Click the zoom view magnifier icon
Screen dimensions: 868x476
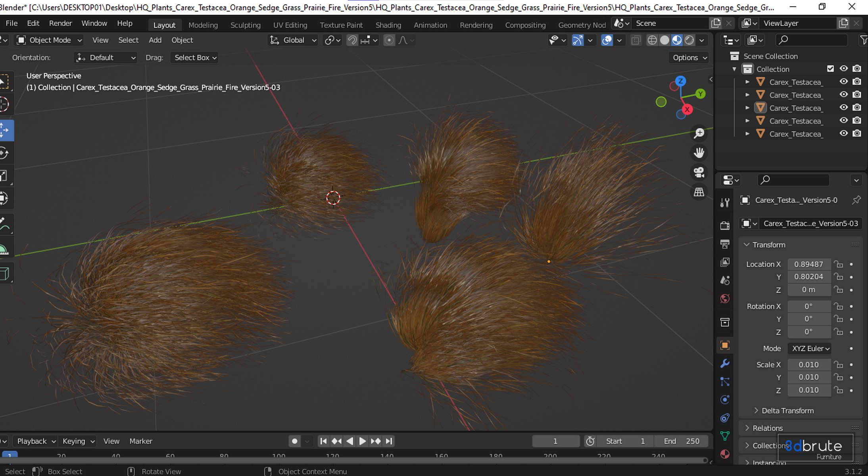click(699, 133)
